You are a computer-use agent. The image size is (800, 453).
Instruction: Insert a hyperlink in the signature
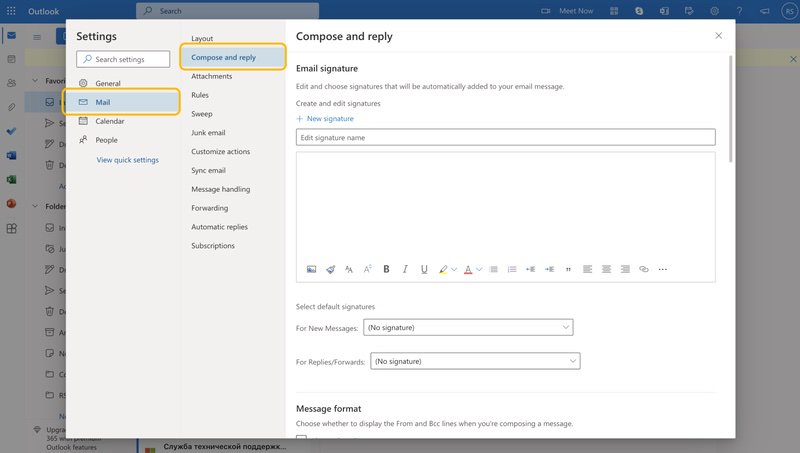(x=644, y=269)
